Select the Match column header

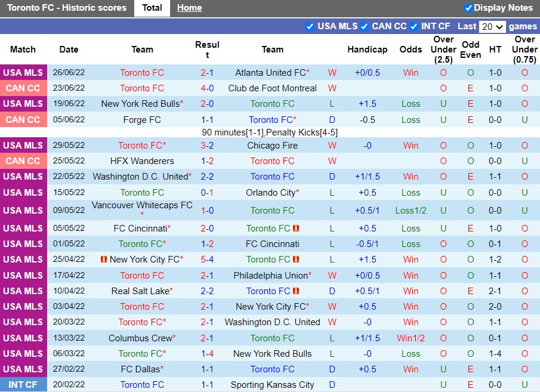click(x=23, y=50)
